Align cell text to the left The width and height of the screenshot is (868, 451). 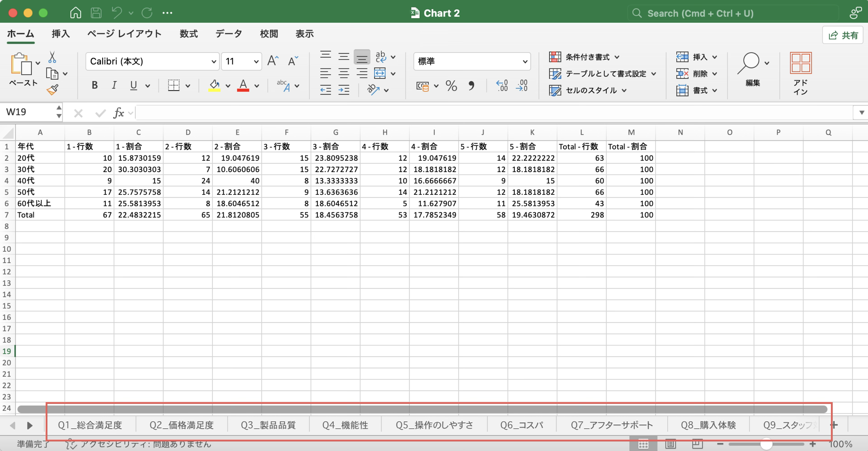coord(325,73)
